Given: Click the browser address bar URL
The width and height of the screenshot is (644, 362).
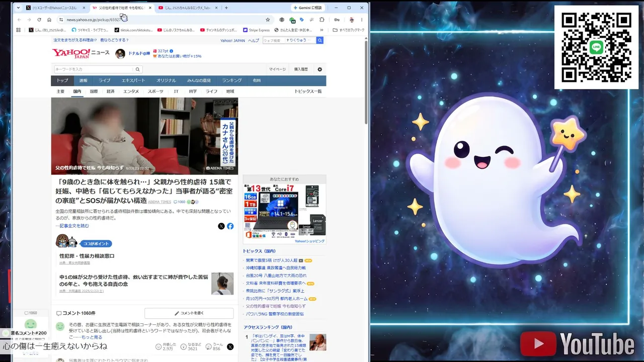Looking at the screenshot, I should [x=94, y=20].
